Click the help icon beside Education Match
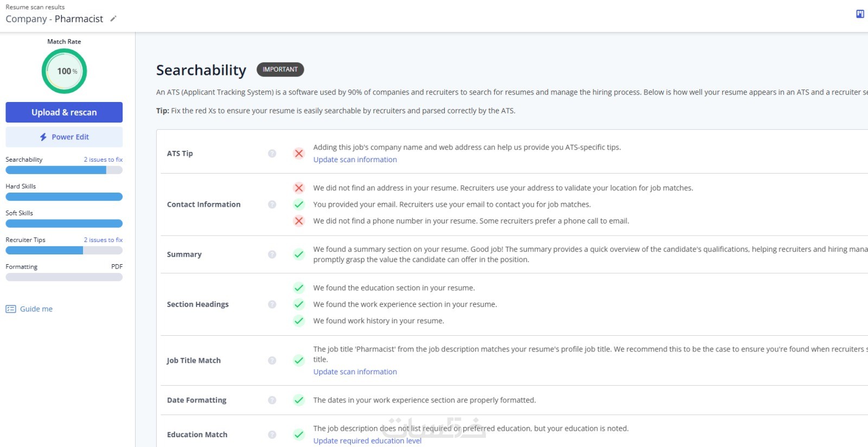Image resolution: width=868 pixels, height=447 pixels. click(272, 435)
